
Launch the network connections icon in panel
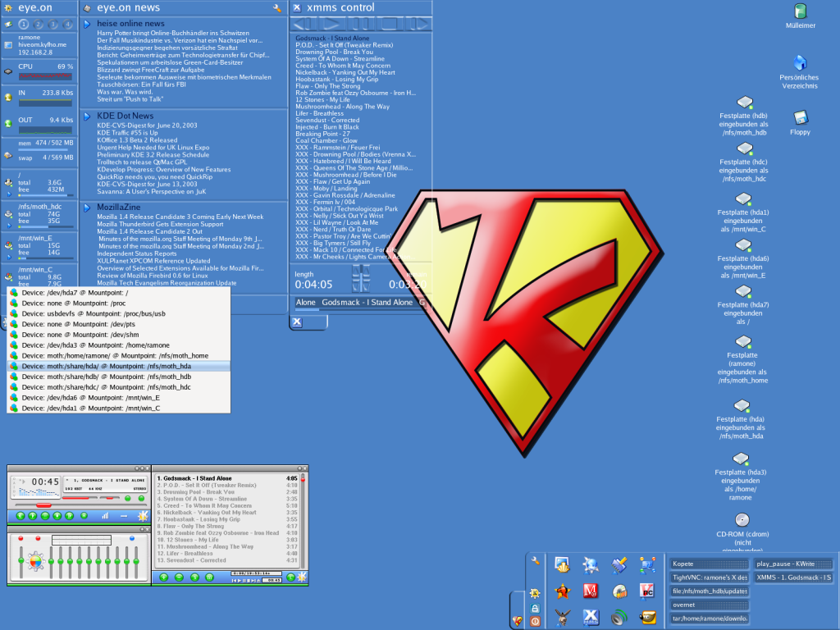[648, 564]
